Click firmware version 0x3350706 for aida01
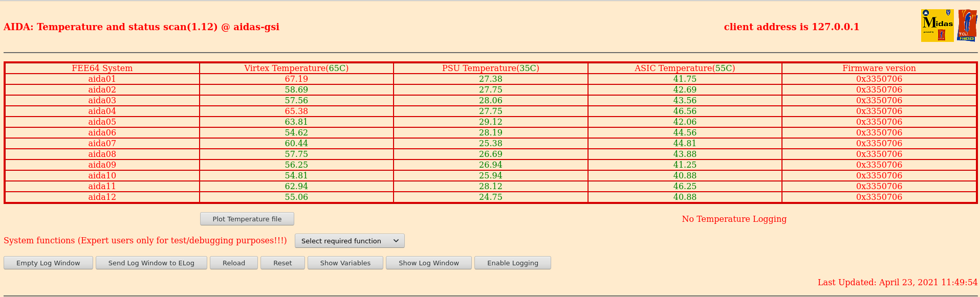Screen dimensions: 980x297 [x=879, y=79]
